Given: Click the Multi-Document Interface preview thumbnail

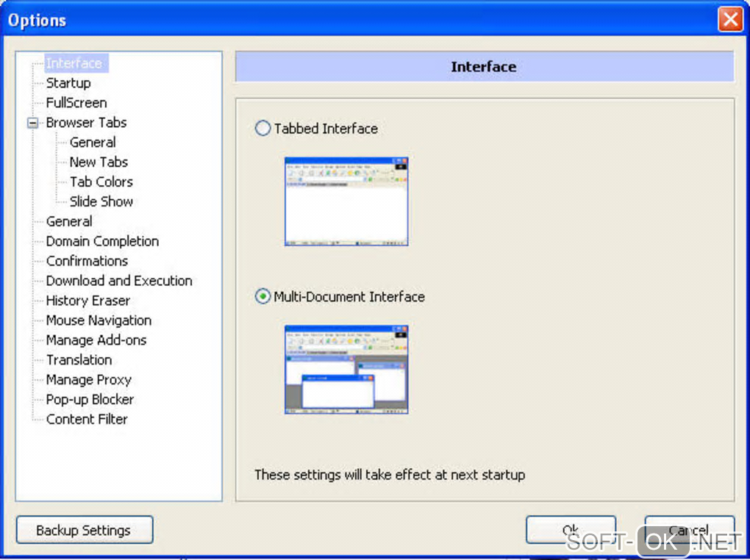Looking at the screenshot, I should point(346,370).
